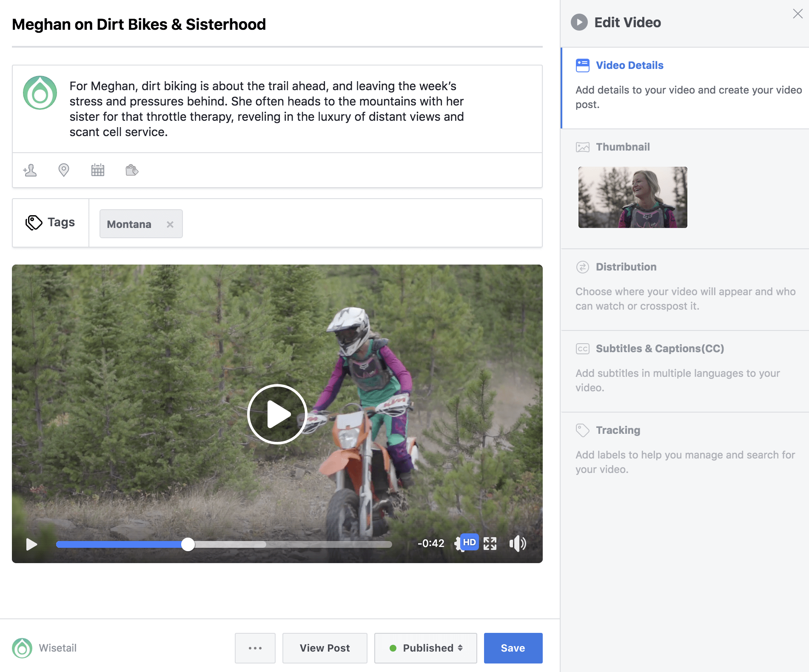Click the tag people icon
809x672 pixels.
[30, 170]
